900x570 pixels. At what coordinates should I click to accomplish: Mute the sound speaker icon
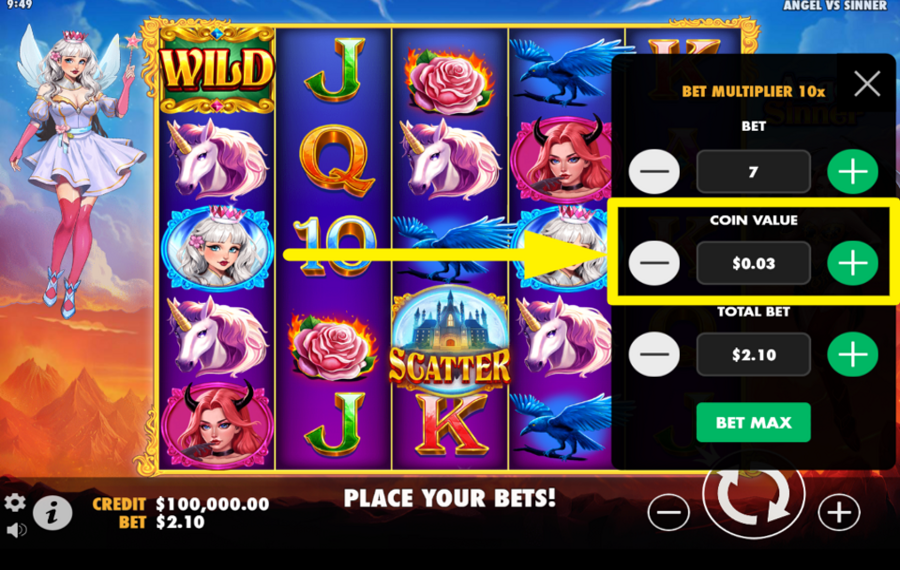pos(17,530)
